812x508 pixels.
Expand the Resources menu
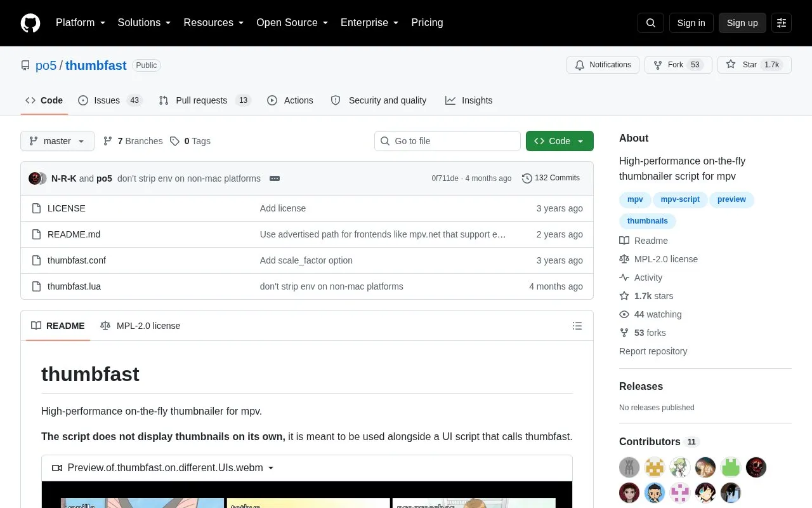click(x=214, y=23)
